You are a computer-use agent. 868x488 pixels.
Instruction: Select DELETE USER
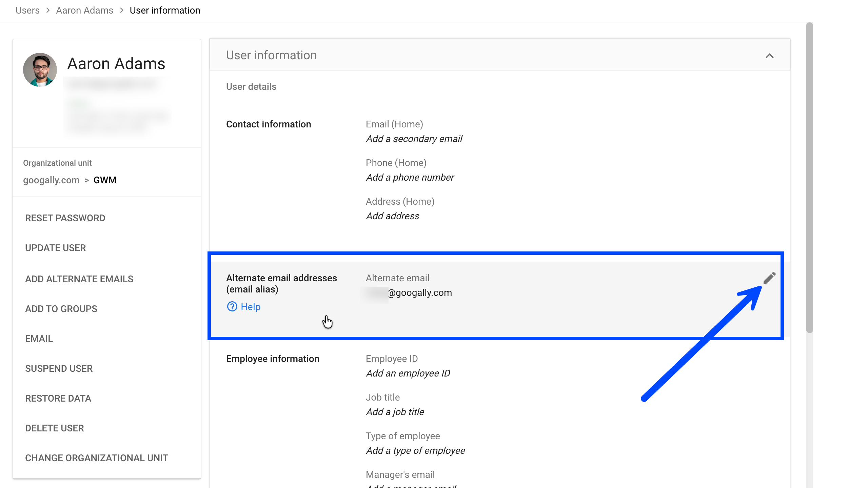point(54,428)
